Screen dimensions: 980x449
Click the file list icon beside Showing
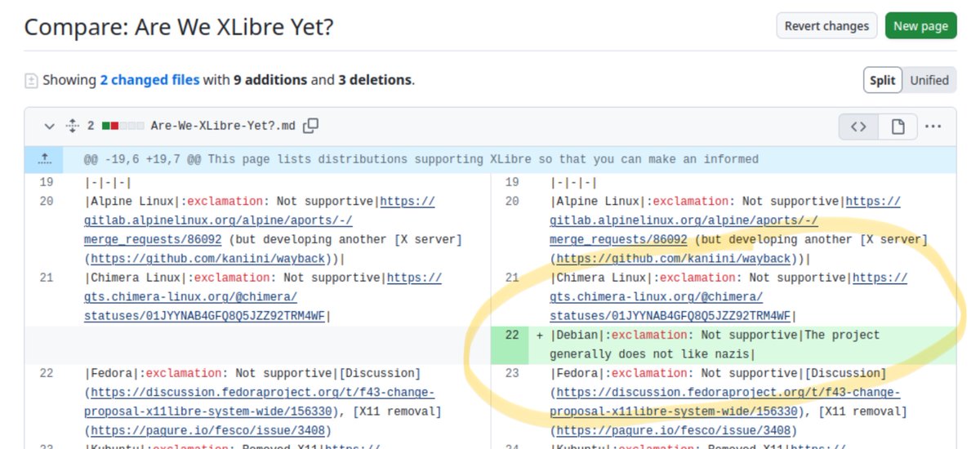(31, 81)
